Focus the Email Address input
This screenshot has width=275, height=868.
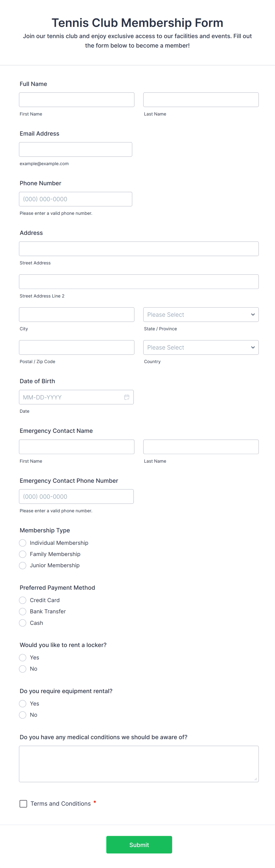(75, 149)
